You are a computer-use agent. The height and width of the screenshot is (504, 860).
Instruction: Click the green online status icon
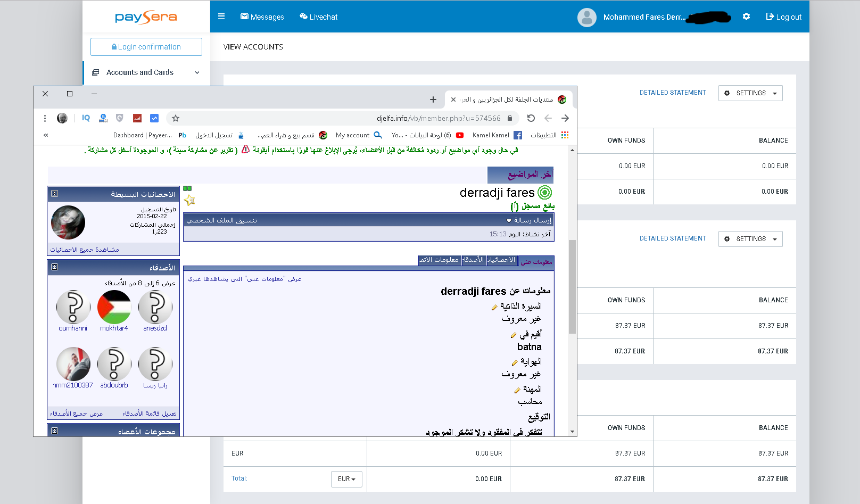(x=545, y=192)
